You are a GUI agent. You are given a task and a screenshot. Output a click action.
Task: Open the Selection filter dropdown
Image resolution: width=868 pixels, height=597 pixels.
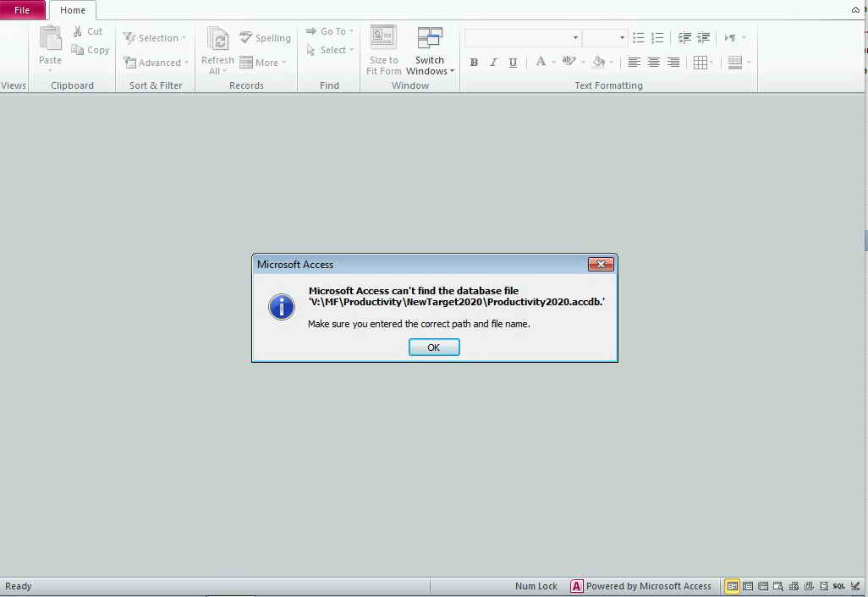155,37
